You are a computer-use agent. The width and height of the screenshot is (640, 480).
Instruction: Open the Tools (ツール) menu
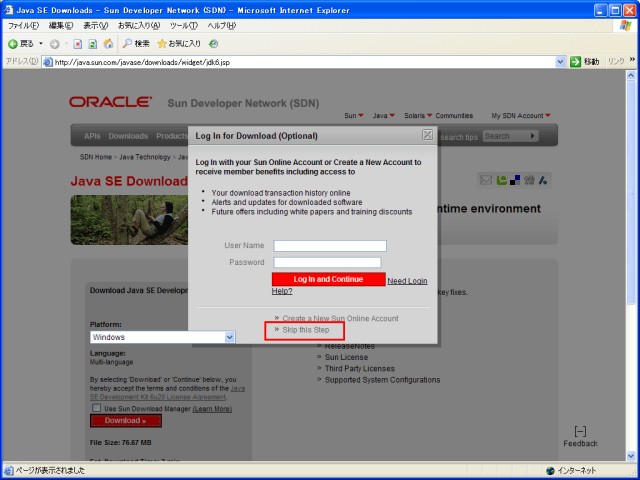click(x=184, y=25)
